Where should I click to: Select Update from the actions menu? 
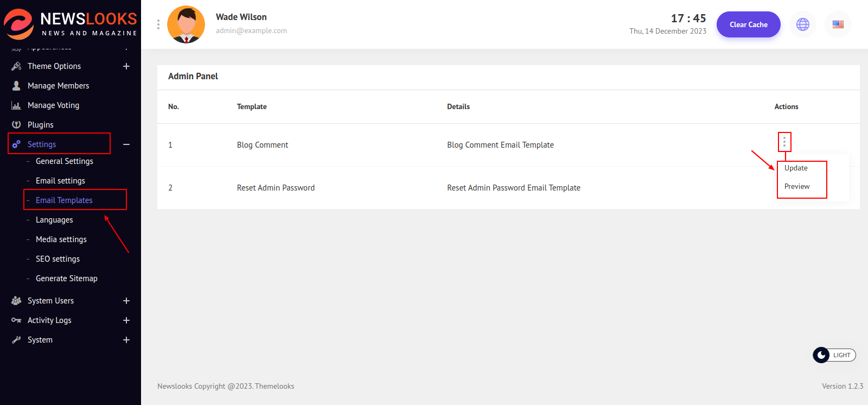796,168
